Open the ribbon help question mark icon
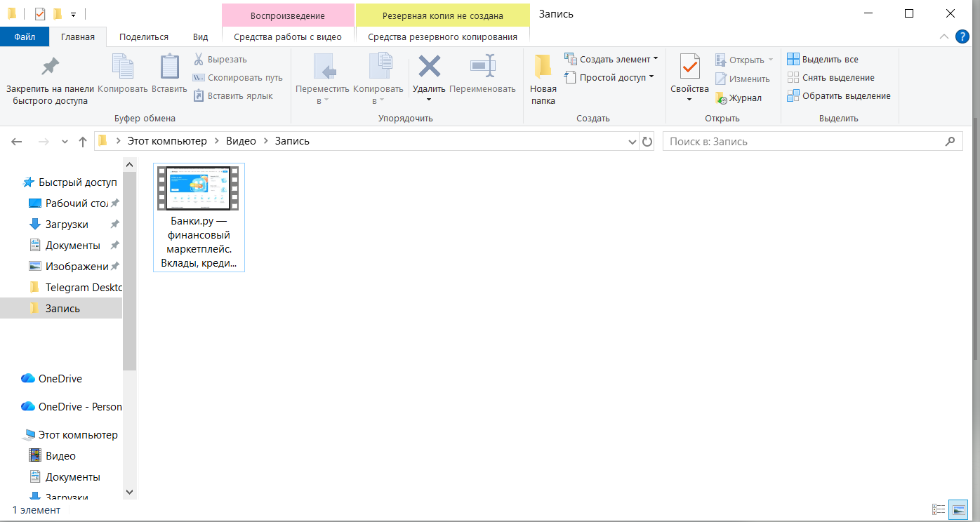 (962, 36)
